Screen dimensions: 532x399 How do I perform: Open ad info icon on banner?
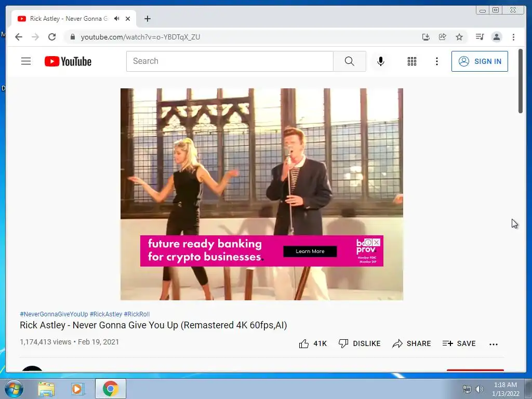pyautogui.click(x=368, y=242)
